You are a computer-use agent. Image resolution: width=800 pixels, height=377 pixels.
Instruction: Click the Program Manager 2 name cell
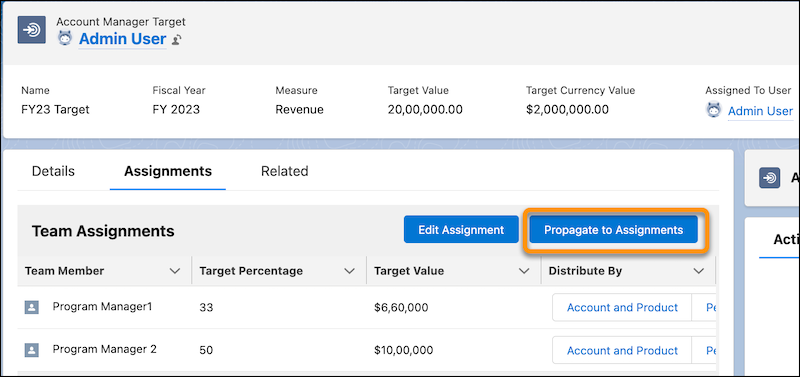[x=105, y=349]
